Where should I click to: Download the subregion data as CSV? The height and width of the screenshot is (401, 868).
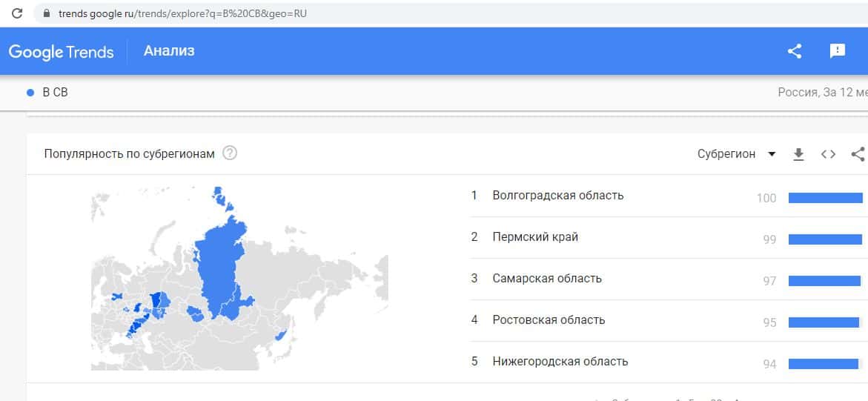pyautogui.click(x=798, y=154)
